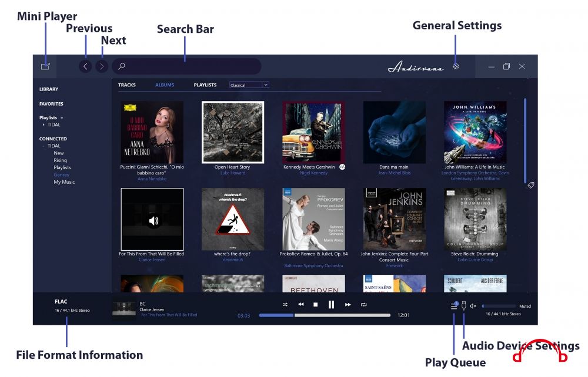The height and width of the screenshot is (377, 588).
Task: Click the elapsed time 03:03
Action: [x=244, y=315]
